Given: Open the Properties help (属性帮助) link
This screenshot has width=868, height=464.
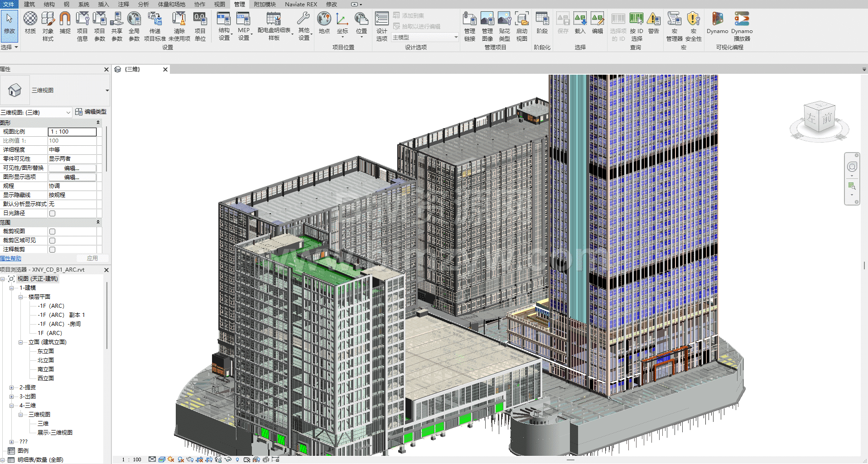Looking at the screenshot, I should click(11, 258).
